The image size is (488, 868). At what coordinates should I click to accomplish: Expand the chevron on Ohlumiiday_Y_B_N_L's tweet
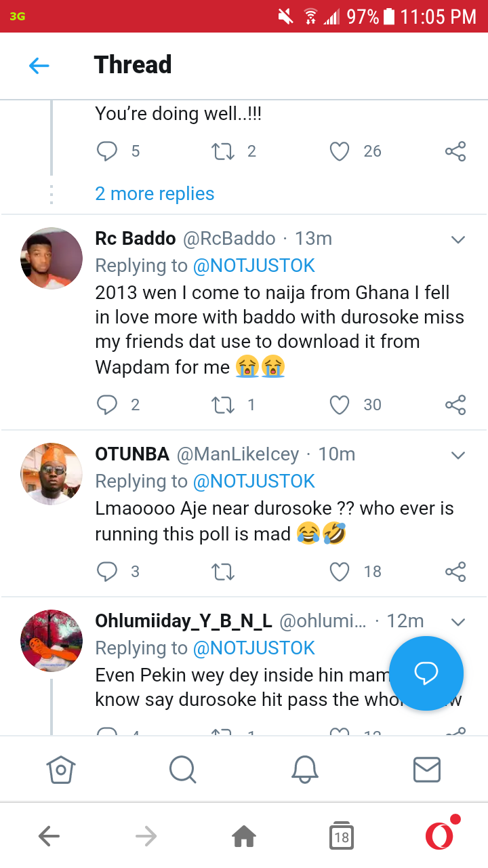click(458, 621)
